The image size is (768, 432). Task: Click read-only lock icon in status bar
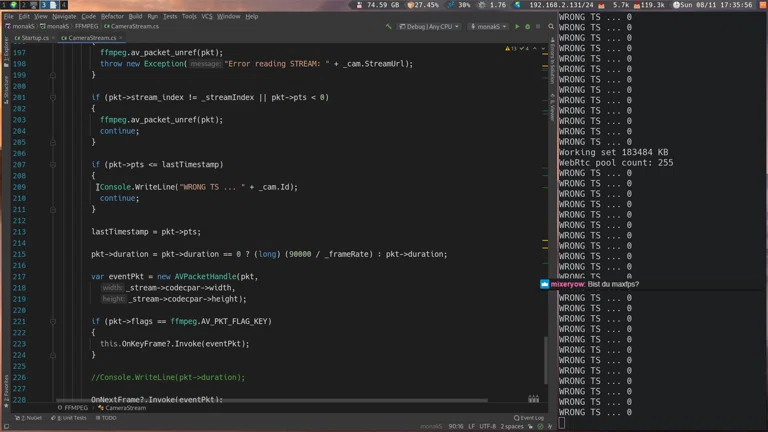click(530, 427)
